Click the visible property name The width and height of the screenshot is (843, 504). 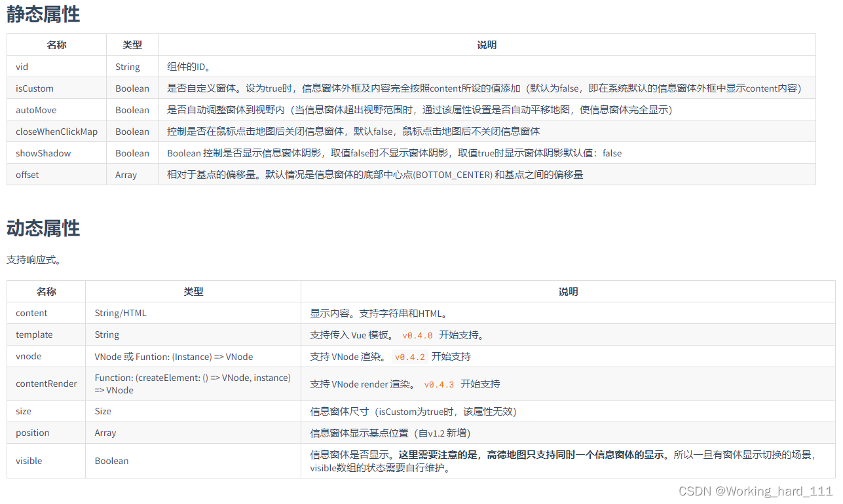click(x=29, y=461)
